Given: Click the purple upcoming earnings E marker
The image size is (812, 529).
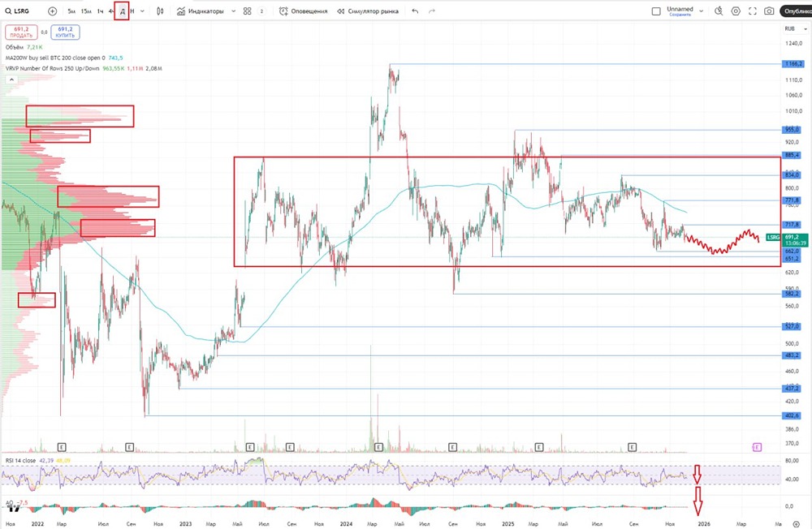Looking at the screenshot, I should pos(757,447).
